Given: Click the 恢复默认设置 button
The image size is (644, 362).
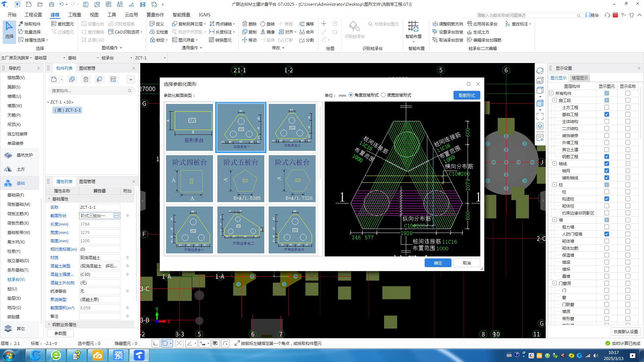Looking at the screenshot, I should pos(626,331).
